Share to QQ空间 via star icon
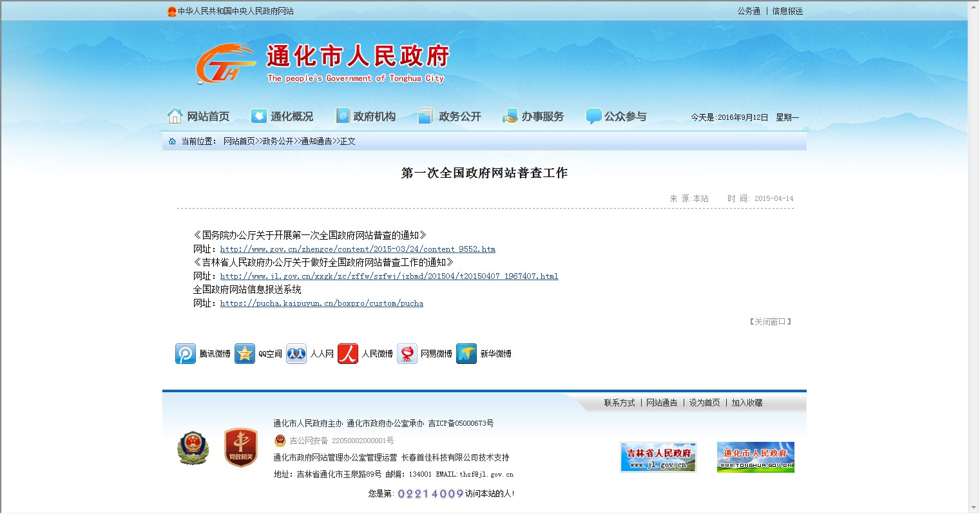The image size is (980, 514). pos(245,354)
